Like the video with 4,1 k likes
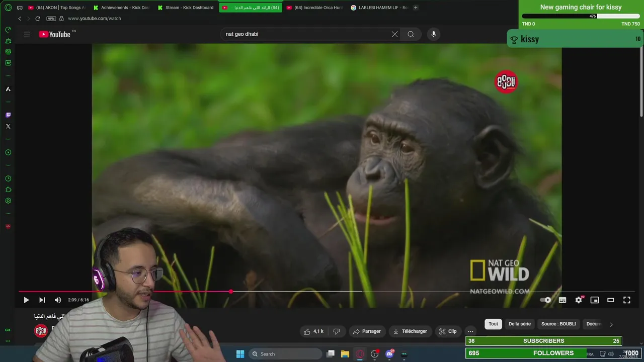 (x=313, y=331)
